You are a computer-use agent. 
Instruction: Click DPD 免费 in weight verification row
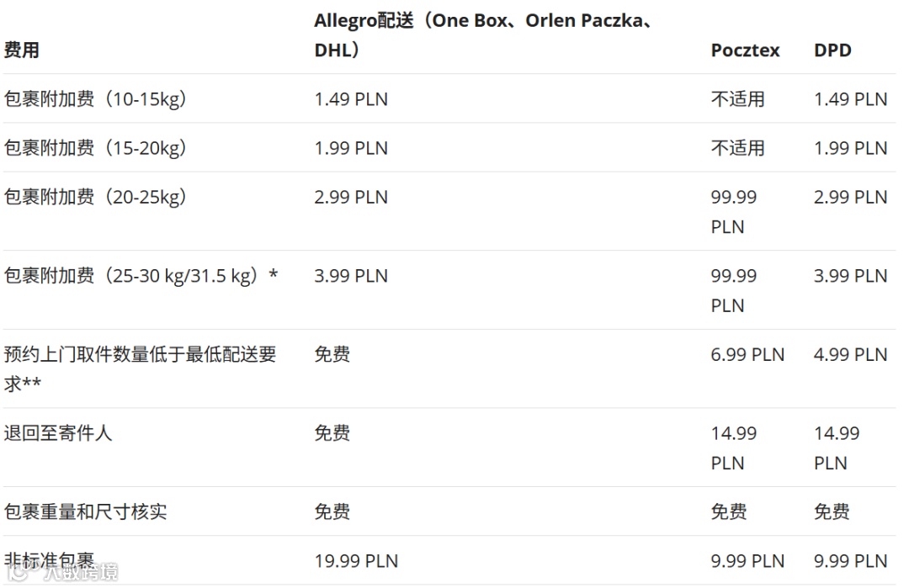pyautogui.click(x=832, y=511)
